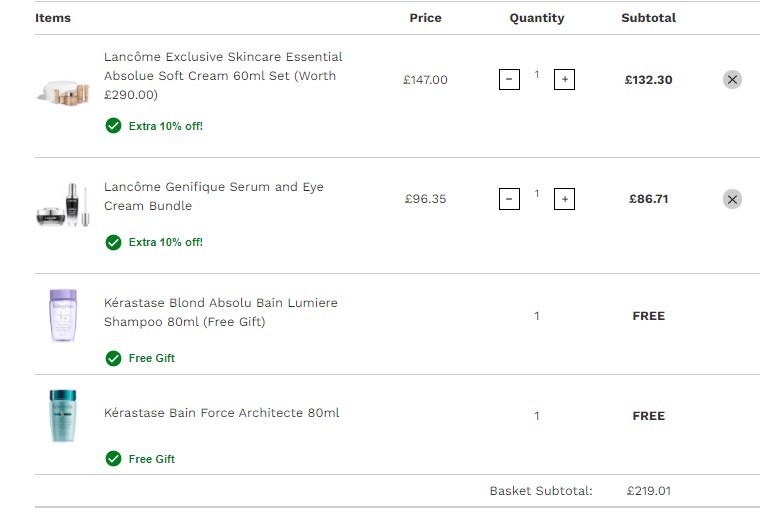The width and height of the screenshot is (765, 517).
Task: Click the Extra 10% off label on Genifique bundle
Action: pyautogui.click(x=165, y=242)
